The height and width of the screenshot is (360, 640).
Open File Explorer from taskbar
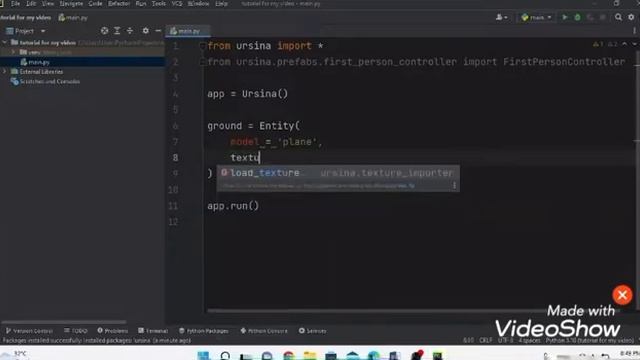tap(310, 356)
